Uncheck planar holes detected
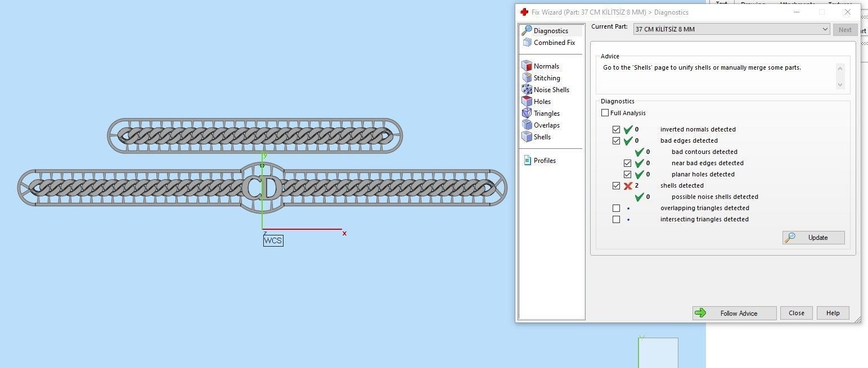 (628, 175)
